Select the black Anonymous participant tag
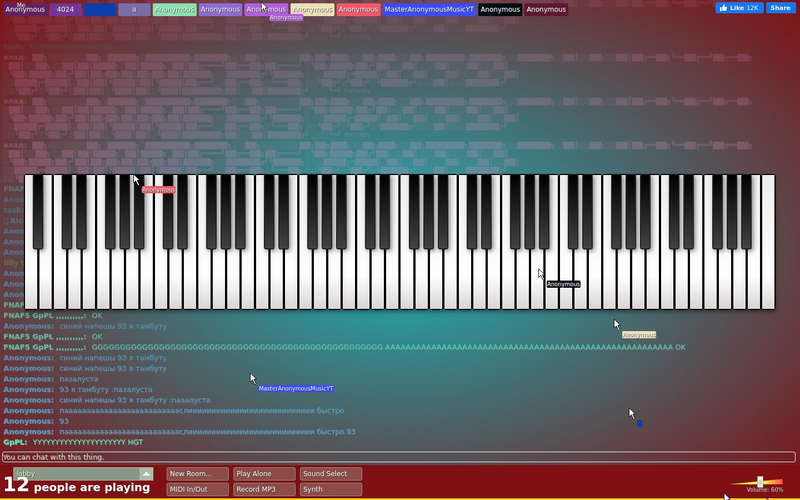 click(x=500, y=9)
